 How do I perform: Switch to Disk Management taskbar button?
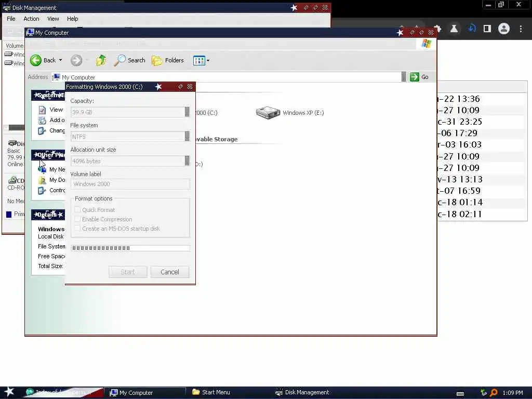pos(302,392)
